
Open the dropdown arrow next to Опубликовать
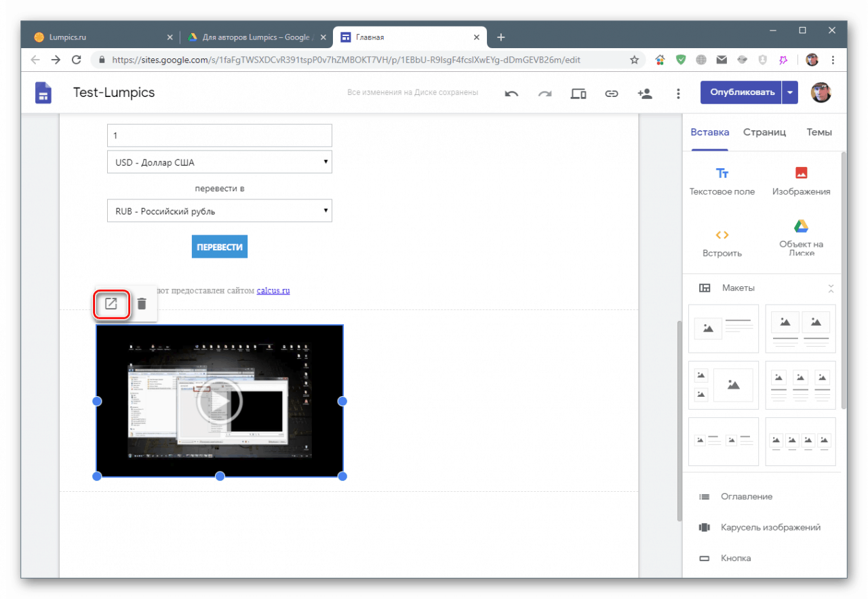point(790,92)
